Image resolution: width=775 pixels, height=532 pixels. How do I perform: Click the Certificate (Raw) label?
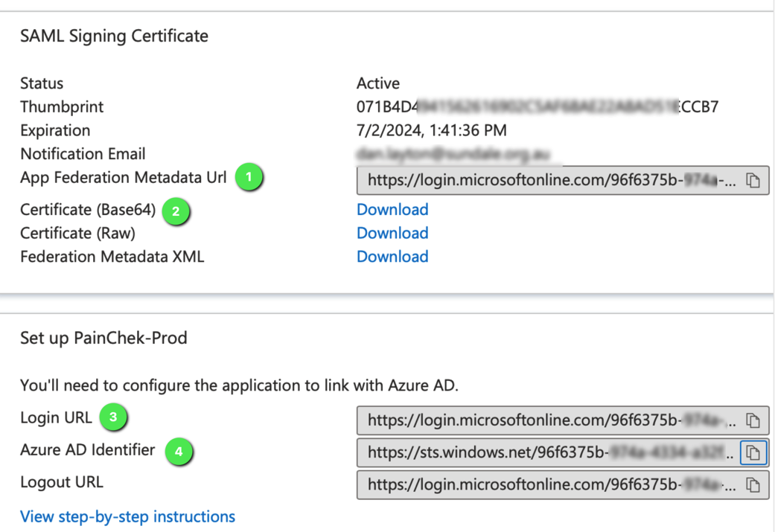(x=77, y=233)
